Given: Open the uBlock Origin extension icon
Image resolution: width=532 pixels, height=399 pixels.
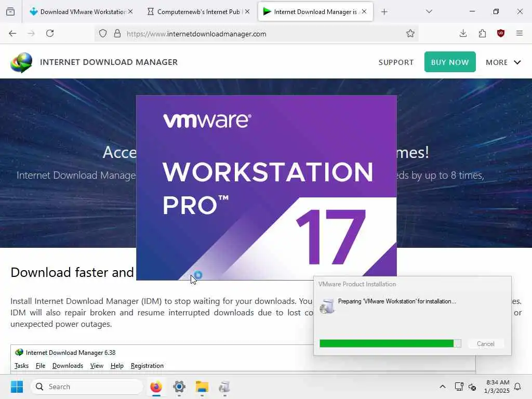Looking at the screenshot, I should 501,33.
